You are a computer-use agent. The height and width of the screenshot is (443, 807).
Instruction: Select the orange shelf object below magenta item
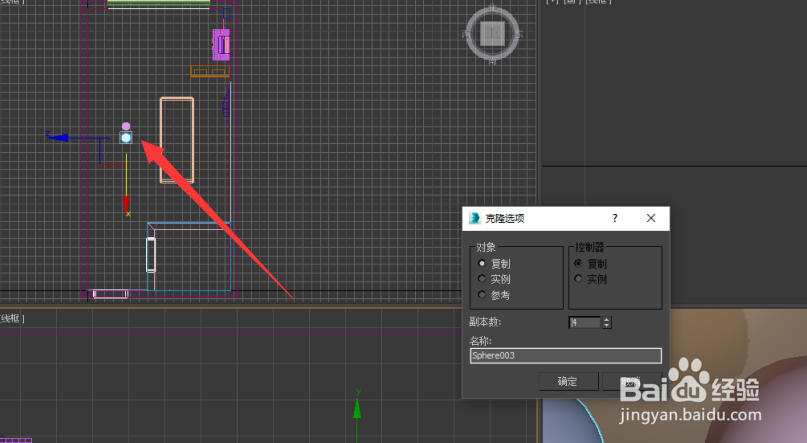[x=210, y=71]
